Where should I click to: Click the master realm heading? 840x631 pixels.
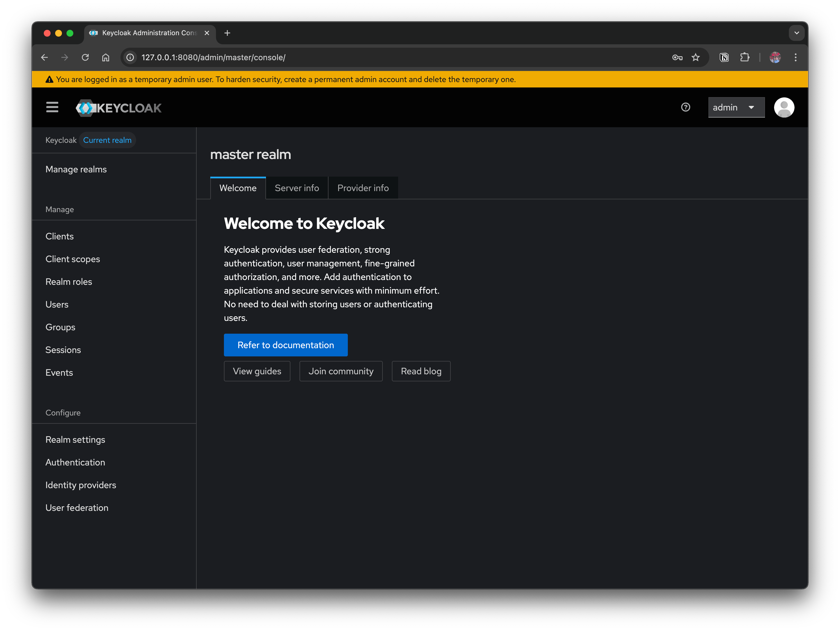click(x=250, y=154)
